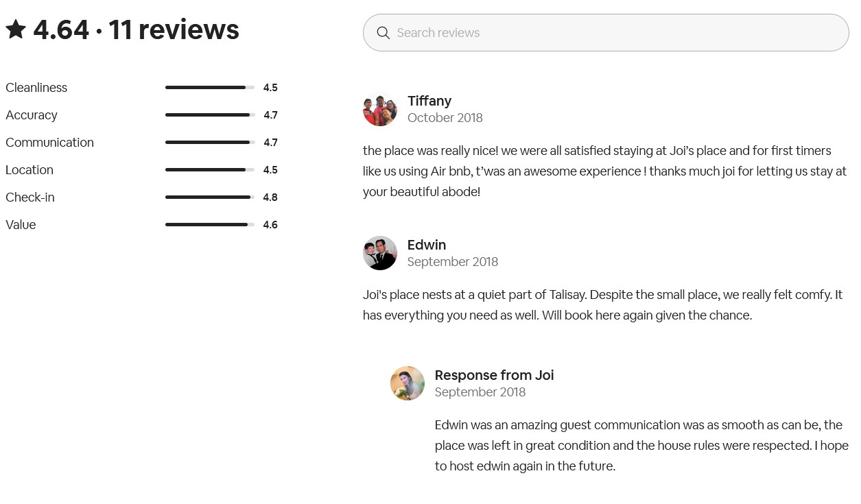The height and width of the screenshot is (504, 861).
Task: Click Tiffany's reviewer name
Action: click(429, 101)
